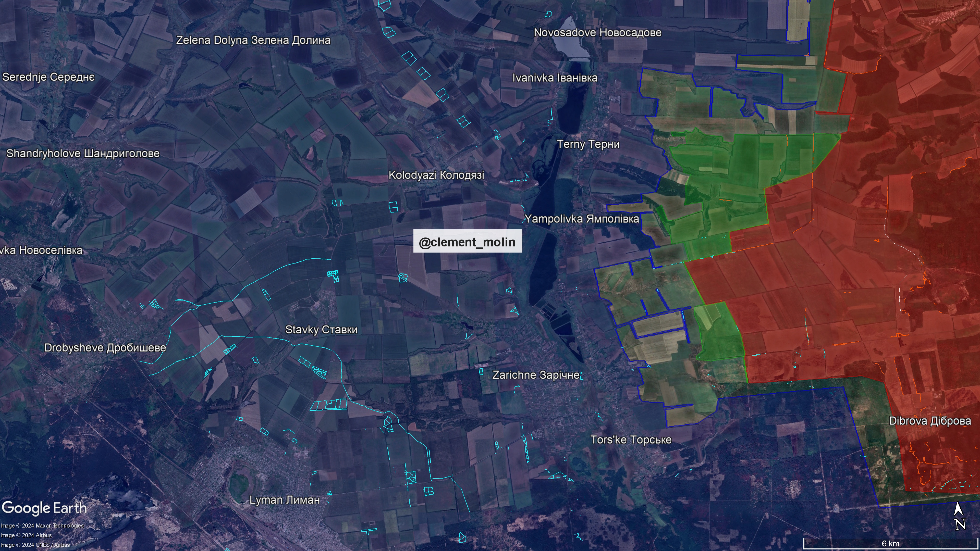The height and width of the screenshot is (551, 980).
Task: Click the Zarichne map label
Action: tap(536, 375)
